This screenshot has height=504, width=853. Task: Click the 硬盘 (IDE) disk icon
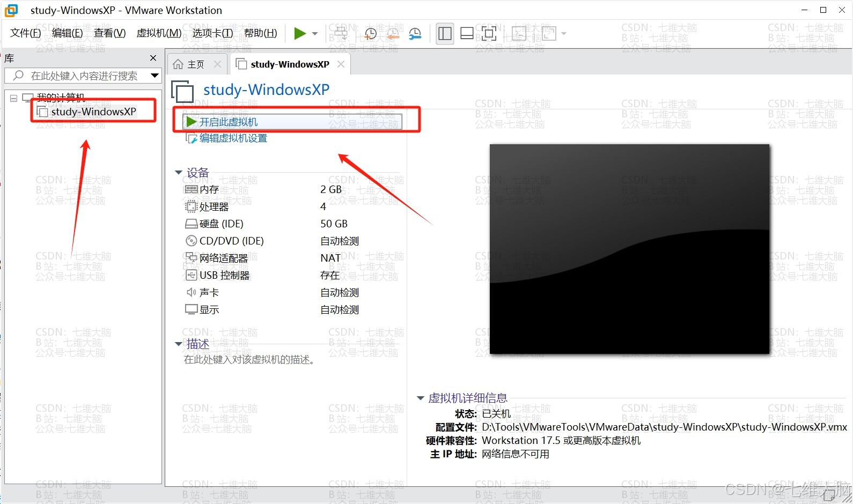(x=191, y=224)
